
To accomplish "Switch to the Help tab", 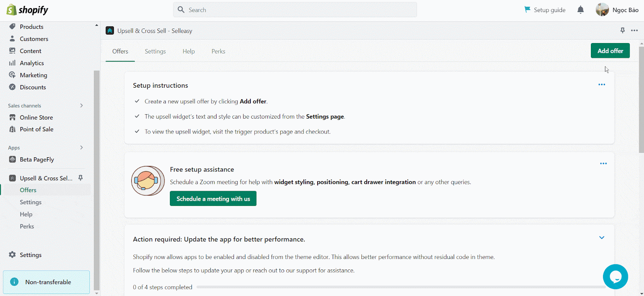I will click(x=188, y=51).
